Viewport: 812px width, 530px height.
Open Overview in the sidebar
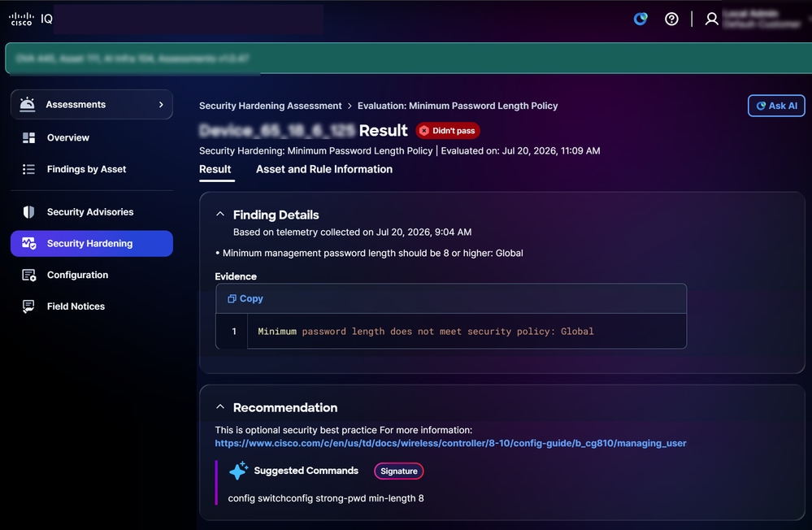coord(92,138)
